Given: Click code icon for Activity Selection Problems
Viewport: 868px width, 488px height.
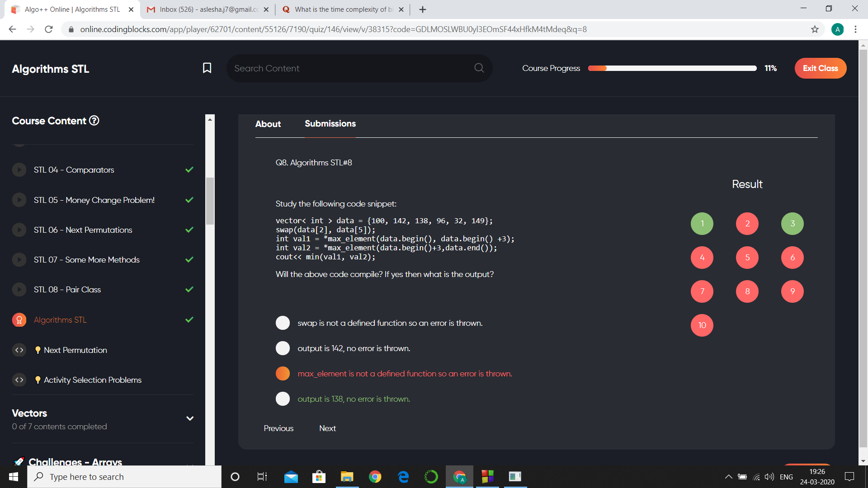Looking at the screenshot, I should point(19,380).
